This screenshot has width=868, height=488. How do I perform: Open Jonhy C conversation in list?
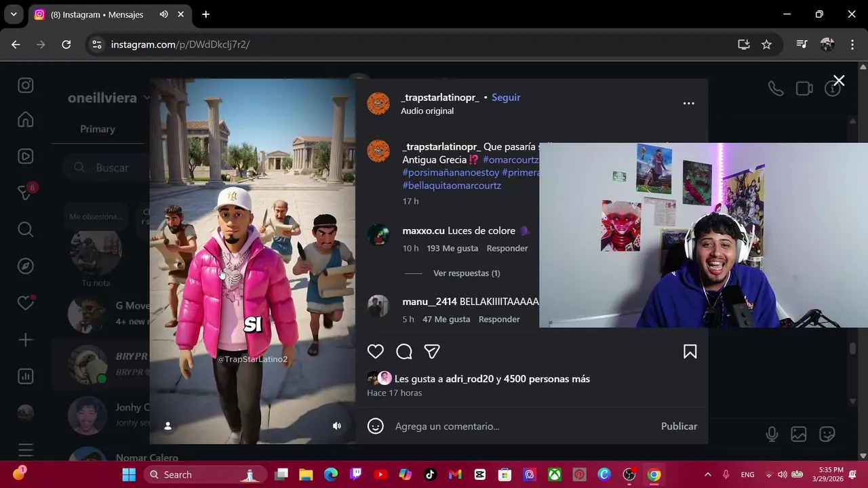tap(102, 415)
